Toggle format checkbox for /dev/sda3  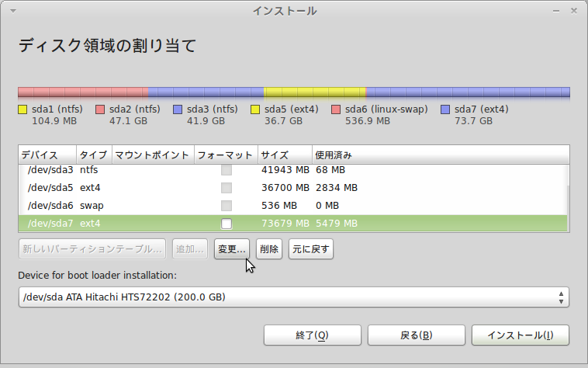pos(227,170)
